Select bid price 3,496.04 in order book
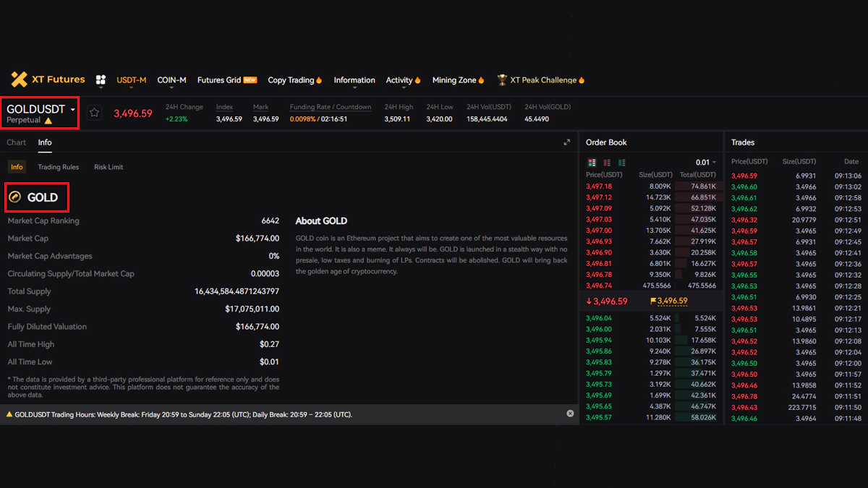868x488 pixels. coord(599,318)
